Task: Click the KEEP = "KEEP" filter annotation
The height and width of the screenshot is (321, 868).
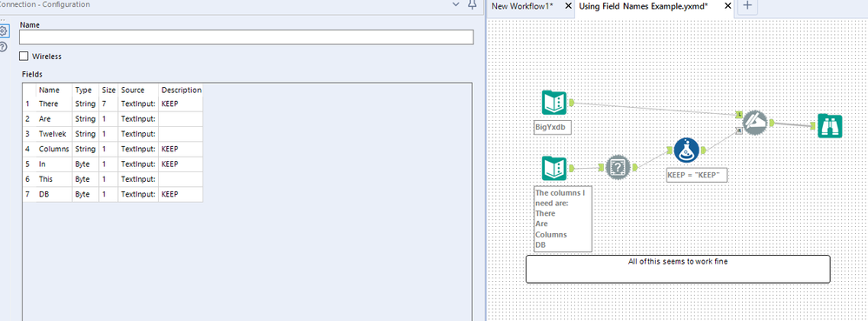Action: (696, 175)
